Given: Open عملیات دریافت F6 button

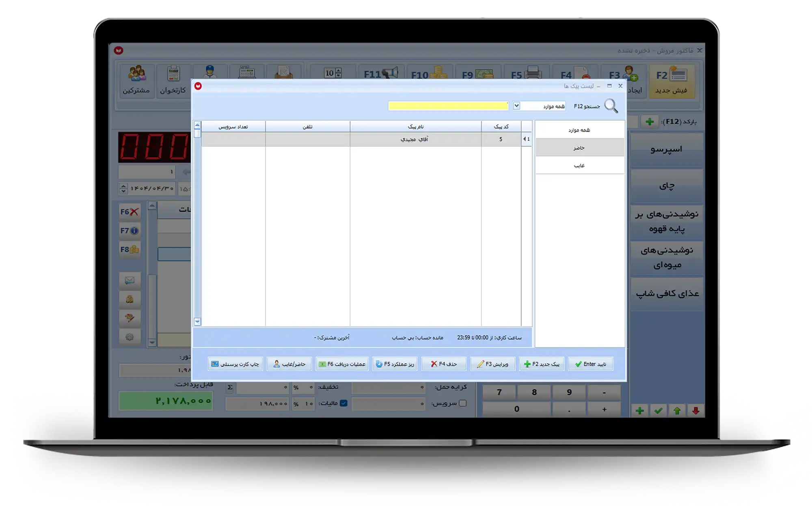Looking at the screenshot, I should [342, 364].
